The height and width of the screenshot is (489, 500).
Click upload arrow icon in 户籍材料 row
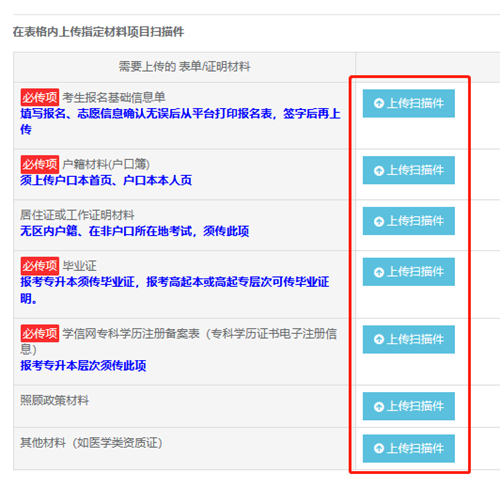379,171
